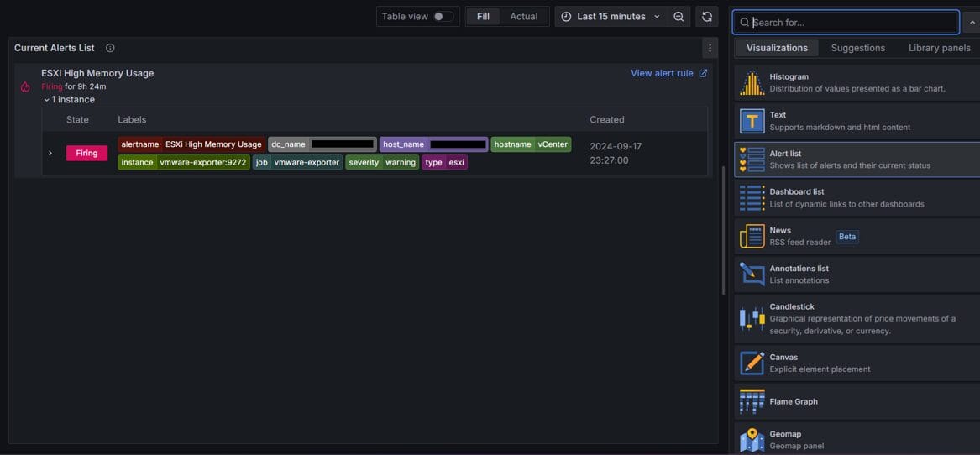Click the 'Firing for 9h 24m' status text
The height and width of the screenshot is (455, 980).
[x=74, y=86]
